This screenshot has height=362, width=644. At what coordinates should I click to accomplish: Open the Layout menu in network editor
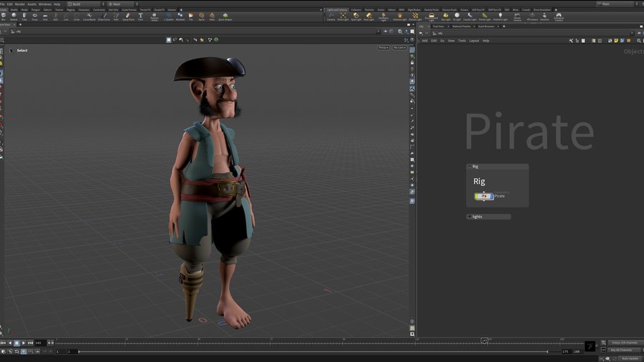tap(474, 41)
